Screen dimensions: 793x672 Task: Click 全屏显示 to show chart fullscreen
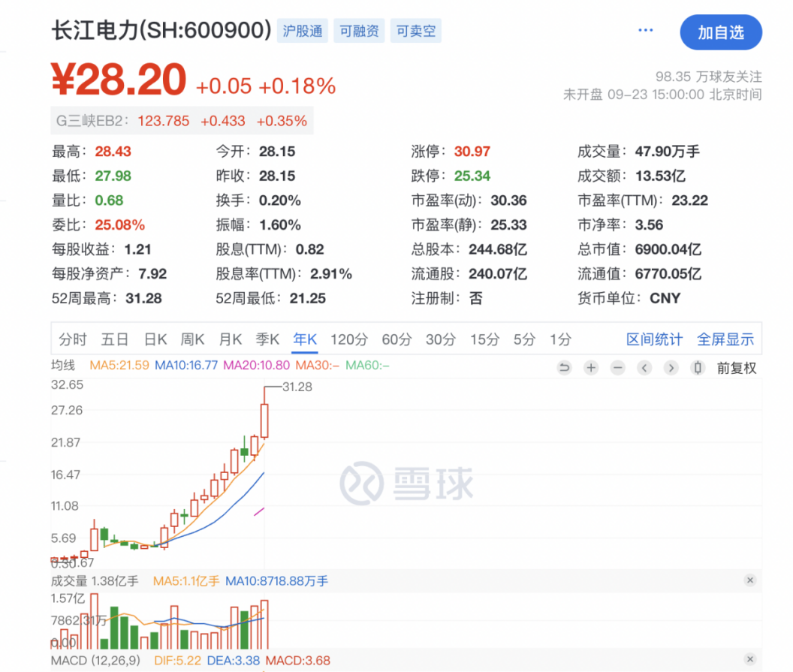725,339
